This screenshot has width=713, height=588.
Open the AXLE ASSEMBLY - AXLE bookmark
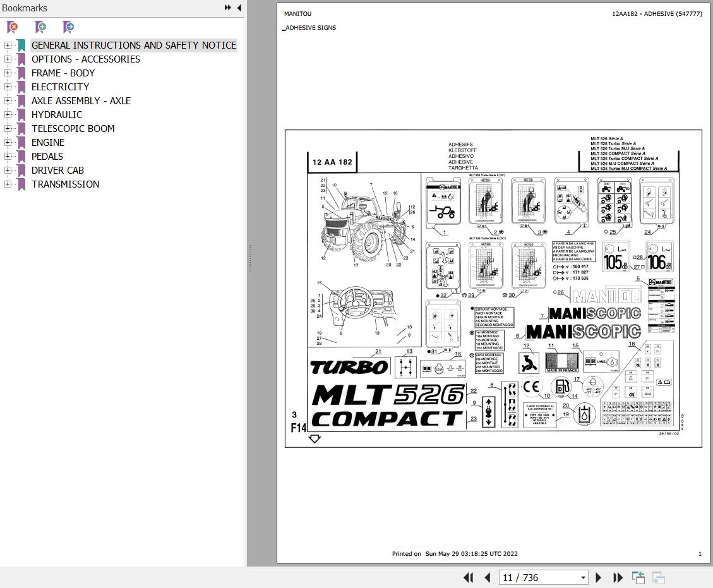point(81,100)
